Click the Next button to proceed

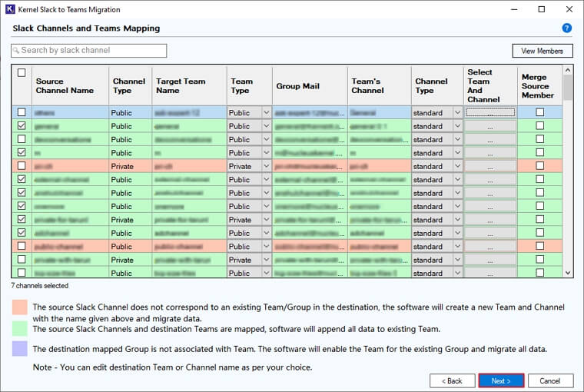coord(501,380)
